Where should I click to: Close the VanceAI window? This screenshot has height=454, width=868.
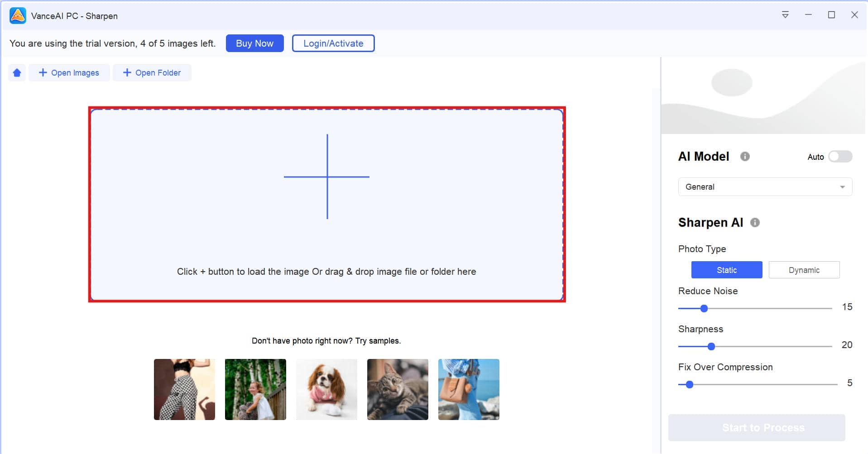(854, 15)
